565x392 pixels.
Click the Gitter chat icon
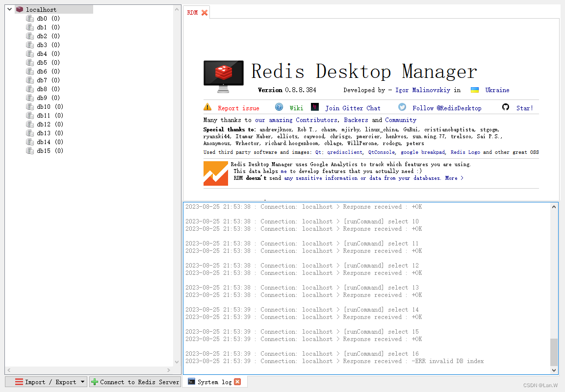point(315,107)
